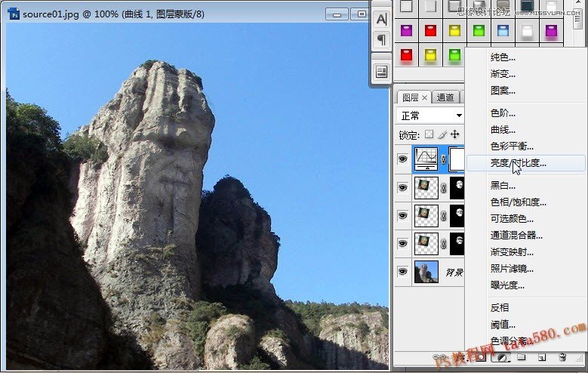Screen dimensions: 588x373
Task: Open the Character panel icon
Action: coord(381,19)
